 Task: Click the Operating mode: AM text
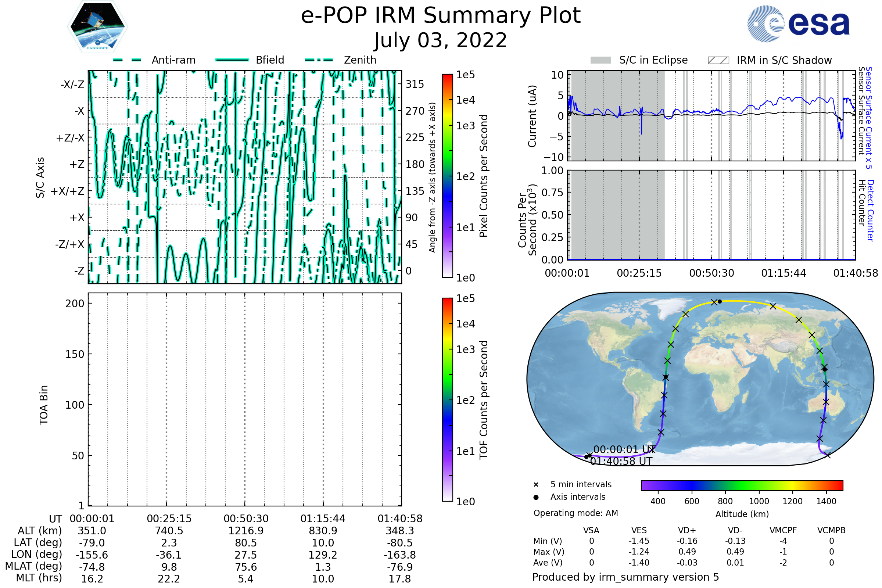576,513
